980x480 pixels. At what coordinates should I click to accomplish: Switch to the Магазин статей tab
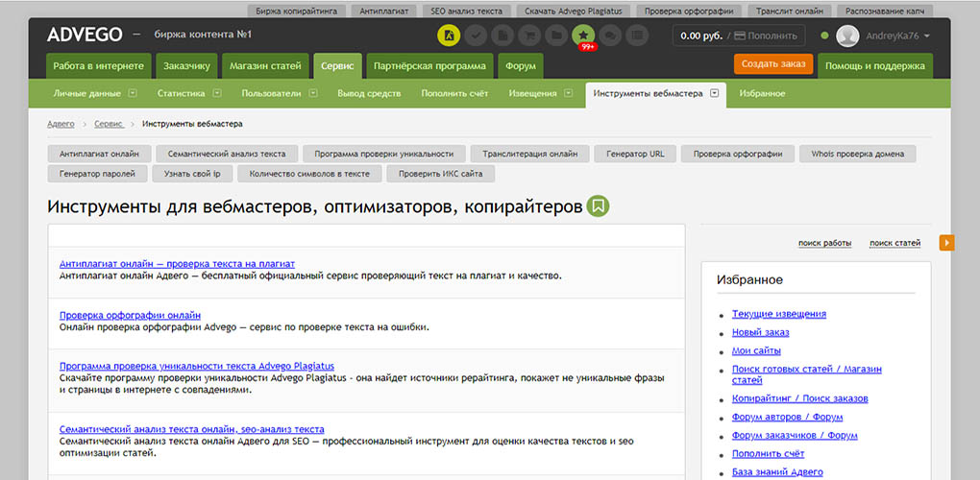tap(265, 66)
